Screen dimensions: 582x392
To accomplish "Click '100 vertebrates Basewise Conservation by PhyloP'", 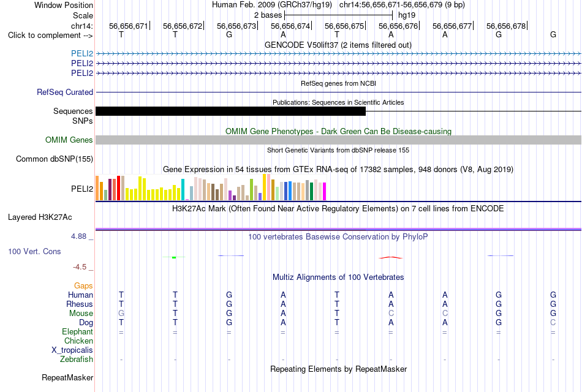I will pyautogui.click(x=338, y=237).
